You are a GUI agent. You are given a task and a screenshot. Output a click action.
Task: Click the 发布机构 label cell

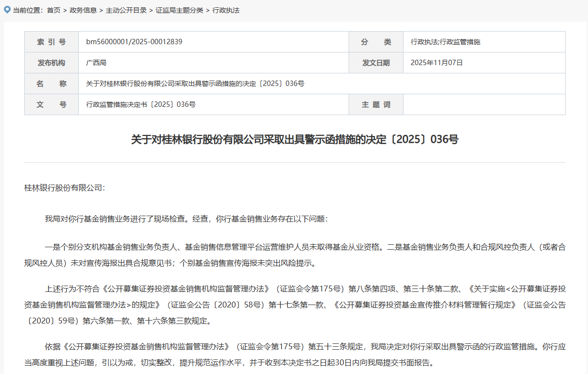[51, 63]
